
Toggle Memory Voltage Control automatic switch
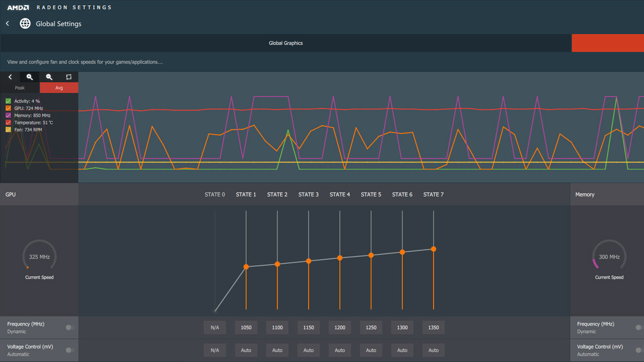tap(639, 350)
